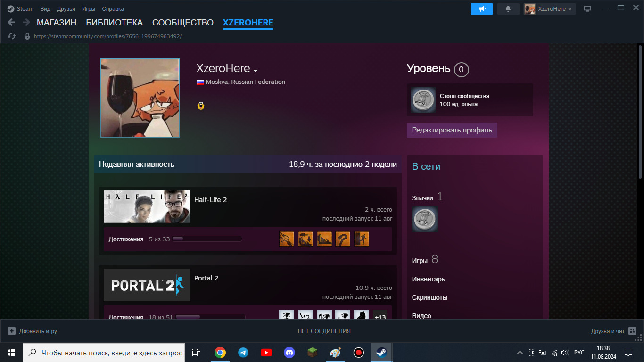Click the Уровень 0 level indicator
Screen dimensions: 644x362
click(x=438, y=69)
